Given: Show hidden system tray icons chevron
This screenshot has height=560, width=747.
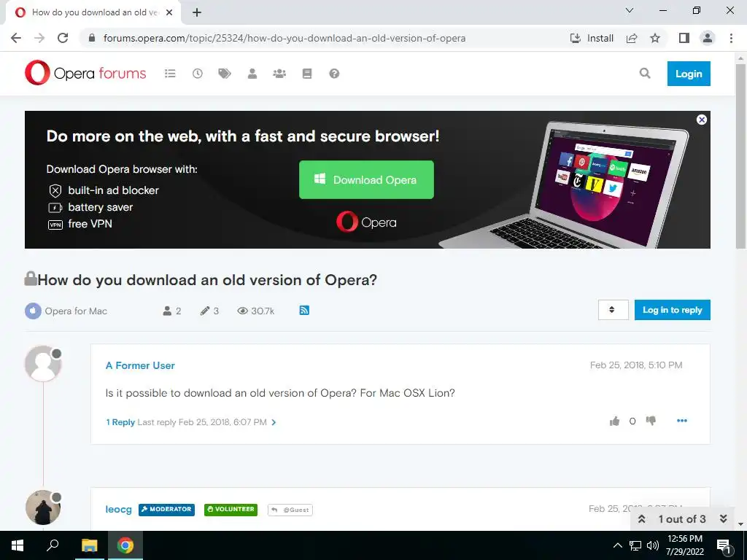Looking at the screenshot, I should tap(617, 545).
